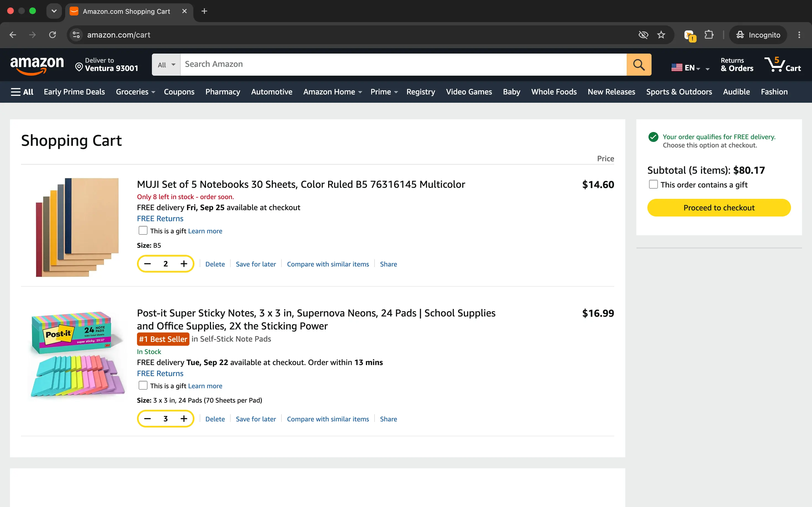Save Post-it notes for later
The width and height of the screenshot is (812, 507).
pyautogui.click(x=255, y=419)
